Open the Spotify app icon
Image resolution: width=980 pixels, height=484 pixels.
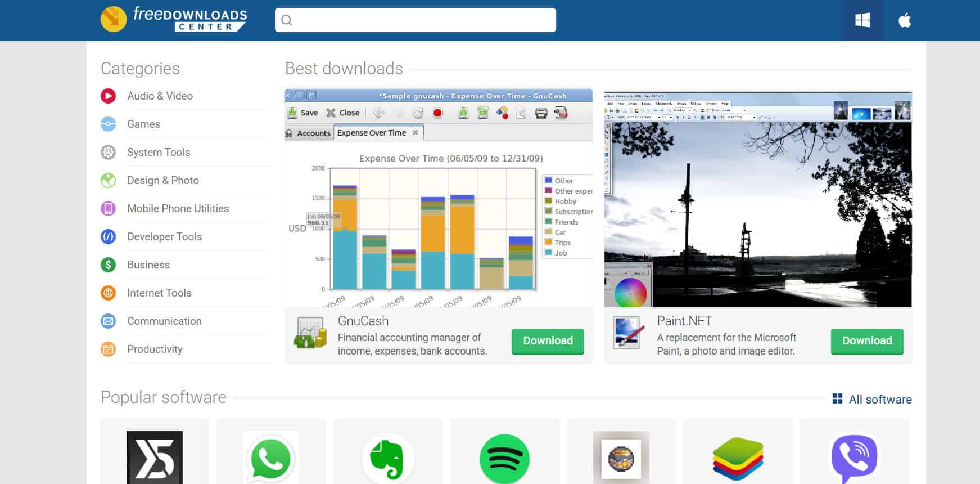(504, 459)
